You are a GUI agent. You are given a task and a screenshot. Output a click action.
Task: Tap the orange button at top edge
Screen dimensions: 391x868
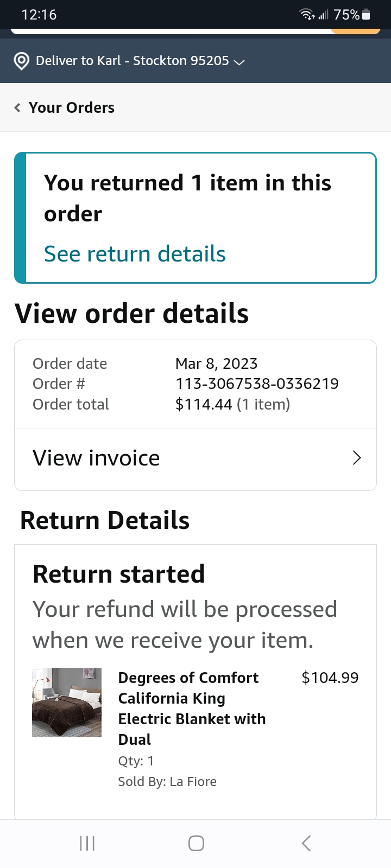tap(355, 31)
